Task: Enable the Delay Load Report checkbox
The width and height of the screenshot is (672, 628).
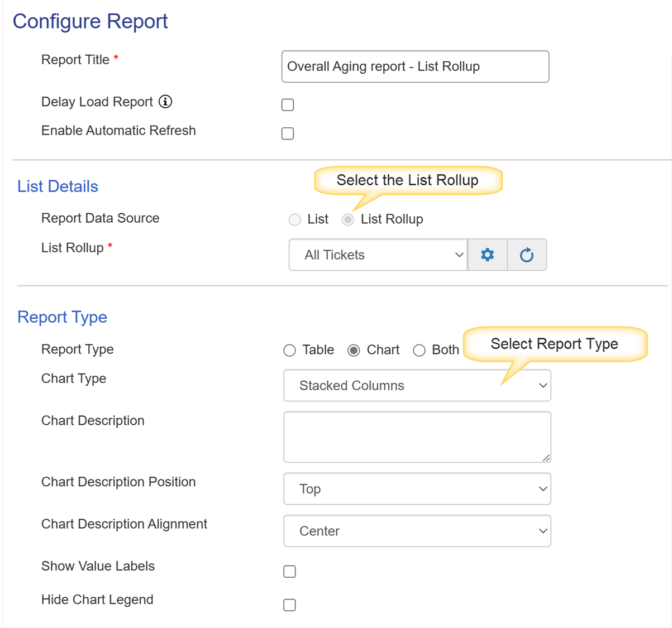Action: point(288,104)
